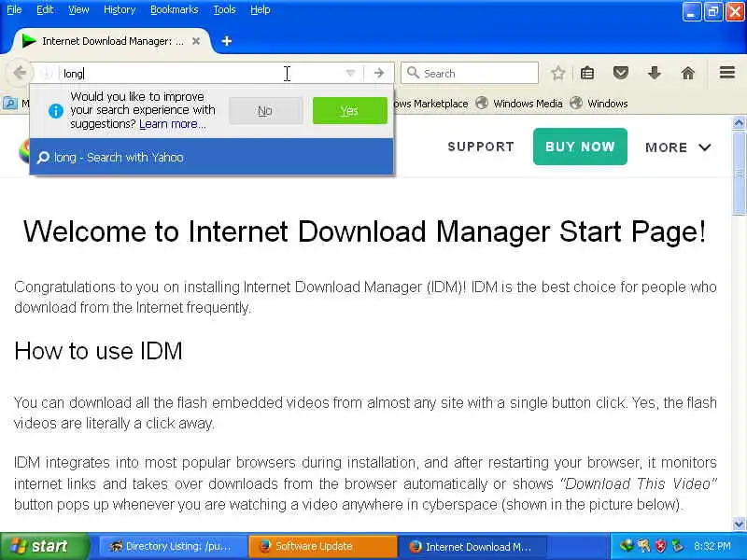Open the Downloads arrow icon
The width and height of the screenshot is (747, 560).
click(x=655, y=73)
